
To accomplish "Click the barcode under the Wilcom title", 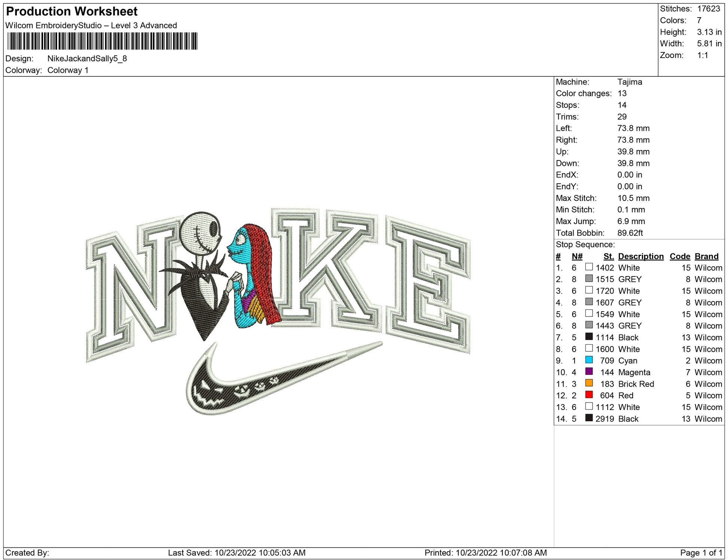I will 102,41.
